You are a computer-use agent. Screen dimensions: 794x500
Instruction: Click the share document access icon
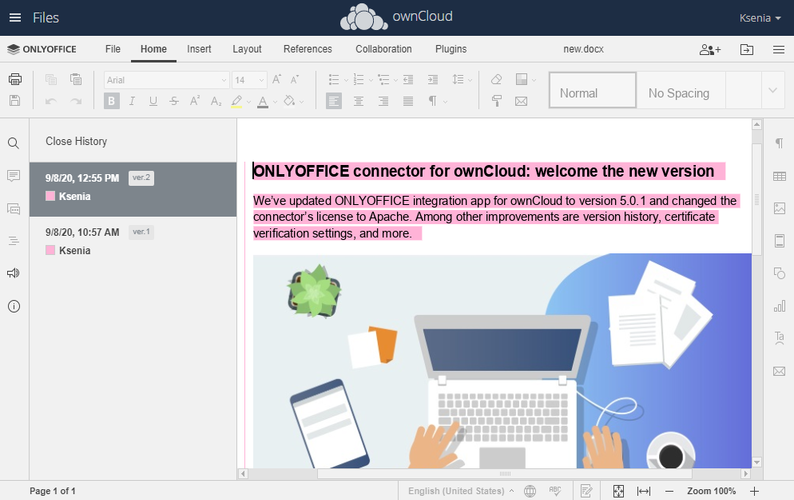(709, 49)
